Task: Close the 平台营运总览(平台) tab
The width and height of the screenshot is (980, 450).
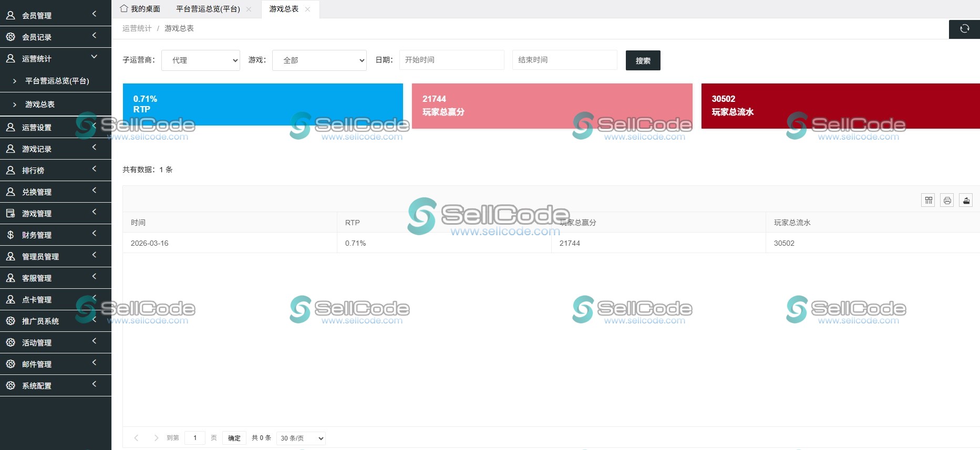Action: click(x=249, y=9)
